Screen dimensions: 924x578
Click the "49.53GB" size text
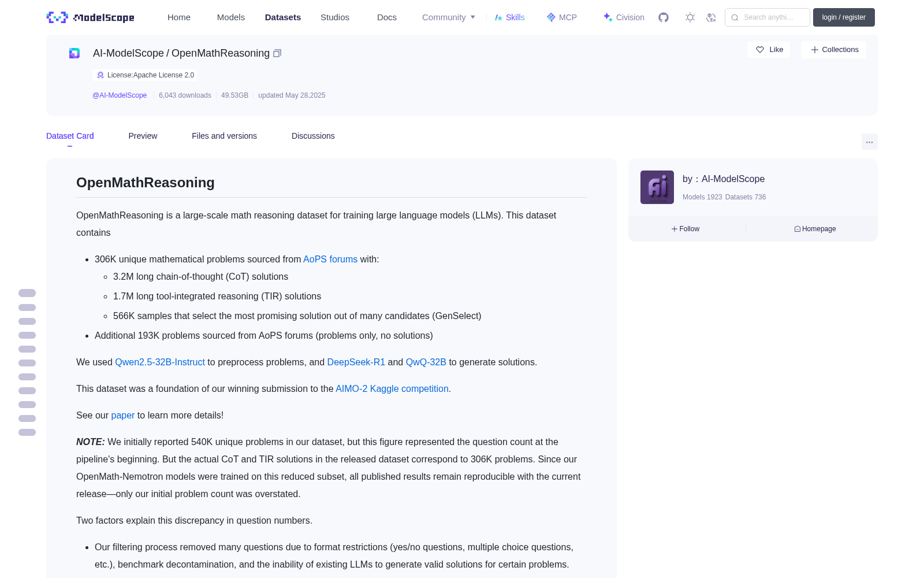234,95
